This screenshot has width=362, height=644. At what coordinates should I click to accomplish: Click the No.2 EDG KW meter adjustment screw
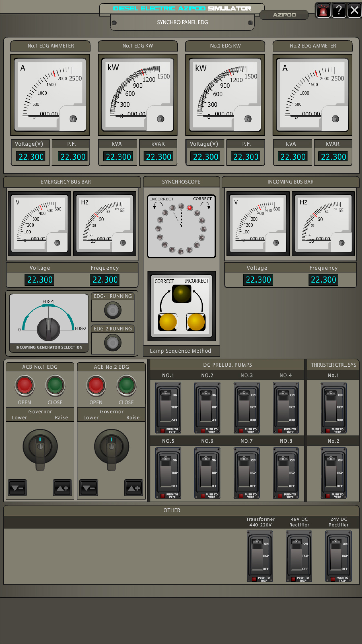coord(248,119)
